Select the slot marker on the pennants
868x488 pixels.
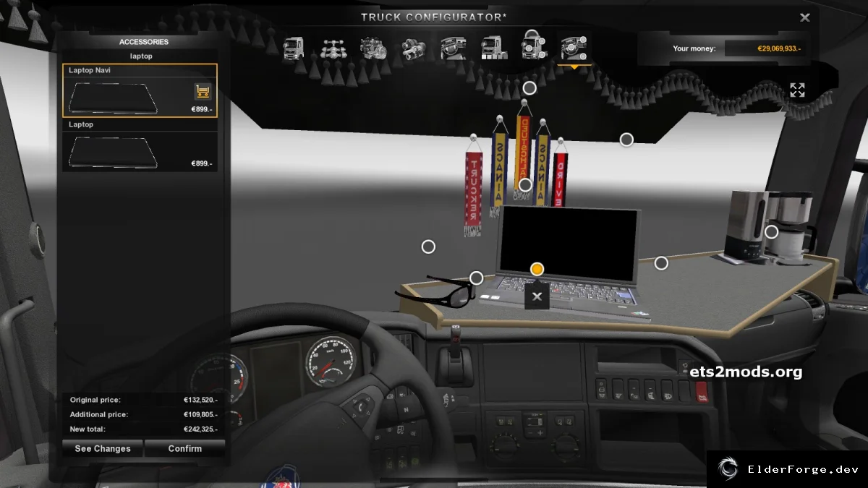525,184
